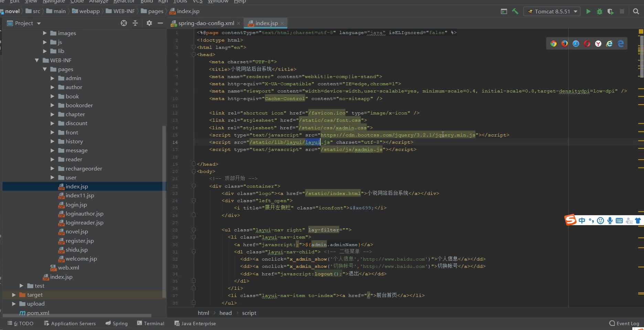
Task: Build project with the hammer icon
Action: point(515,11)
